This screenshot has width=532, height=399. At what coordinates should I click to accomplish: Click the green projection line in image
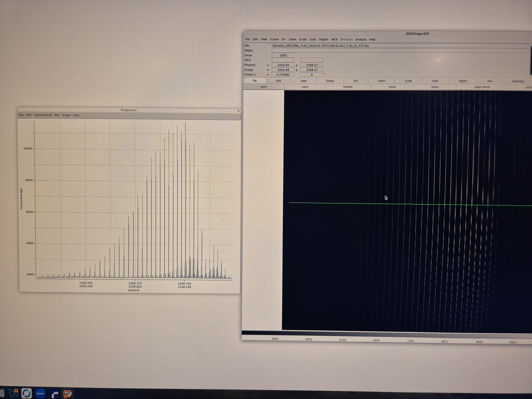[410, 204]
